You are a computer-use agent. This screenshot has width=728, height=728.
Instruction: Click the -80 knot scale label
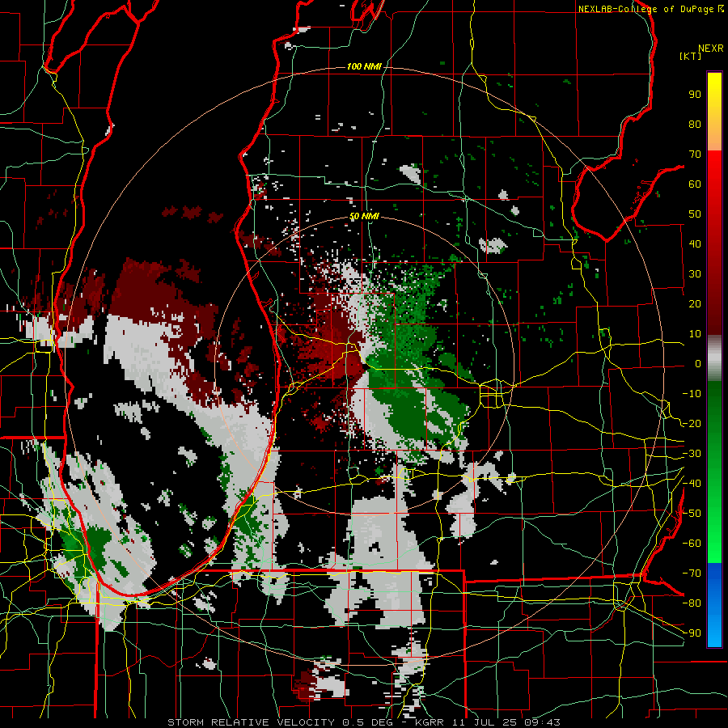pyautogui.click(x=692, y=603)
